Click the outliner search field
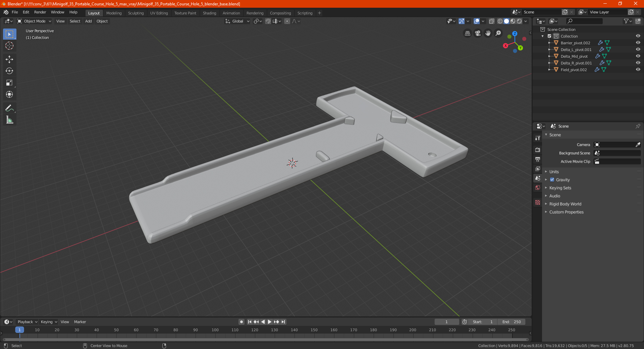Viewport: 644px width, 349px height. point(584,21)
